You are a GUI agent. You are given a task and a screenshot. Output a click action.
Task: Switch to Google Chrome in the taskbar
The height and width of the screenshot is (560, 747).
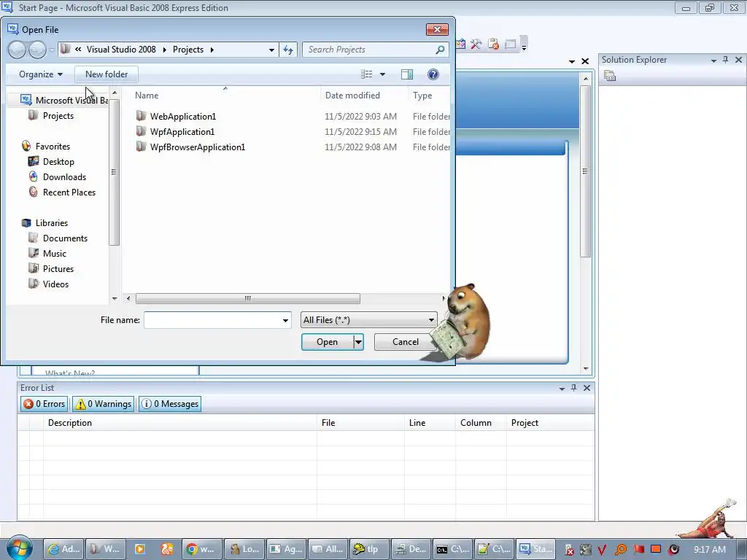click(x=202, y=549)
